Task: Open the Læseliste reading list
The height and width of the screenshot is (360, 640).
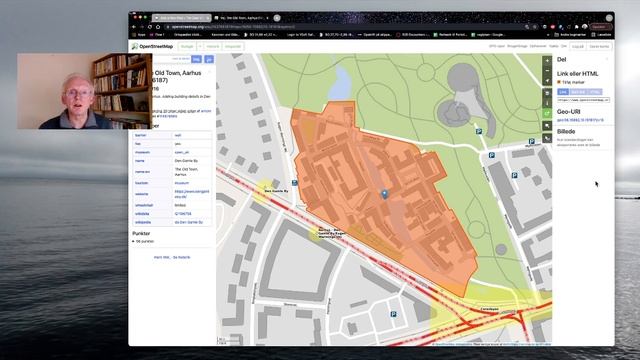Action: tap(602, 35)
